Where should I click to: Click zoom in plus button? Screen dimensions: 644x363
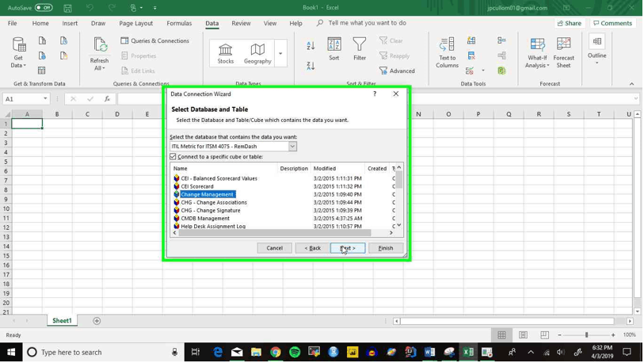click(x=613, y=335)
